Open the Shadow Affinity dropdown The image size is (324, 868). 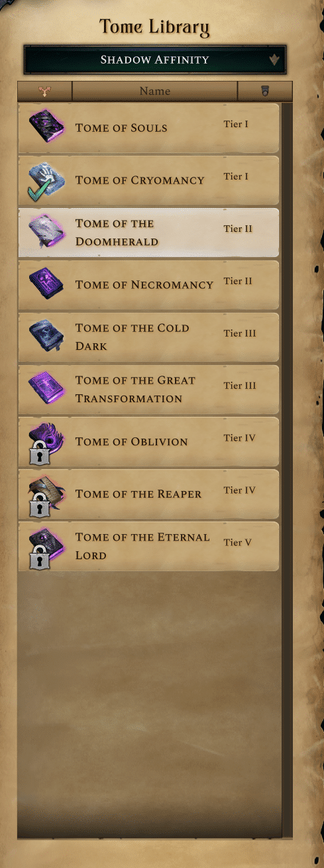(x=155, y=60)
